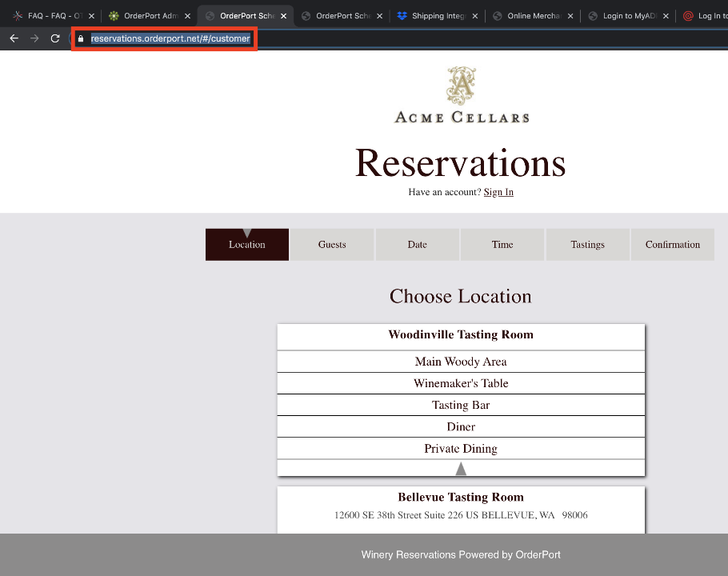728x576 pixels.
Task: Close the FAQ - FAQ tab
Action: 91,16
